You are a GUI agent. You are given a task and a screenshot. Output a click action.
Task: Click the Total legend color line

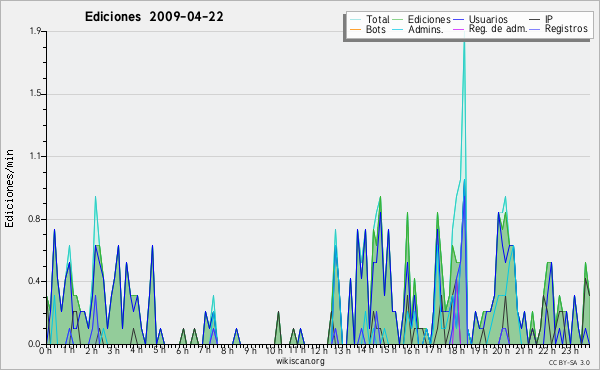pyautogui.click(x=355, y=20)
